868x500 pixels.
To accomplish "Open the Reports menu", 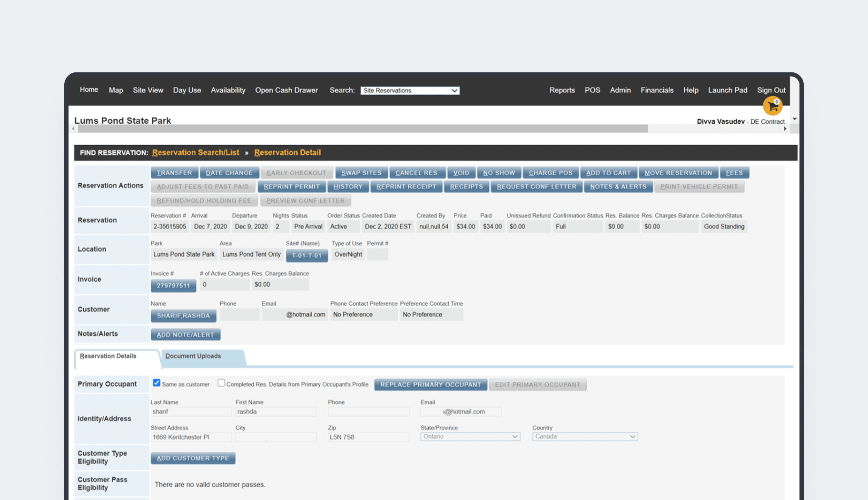I will coord(562,90).
